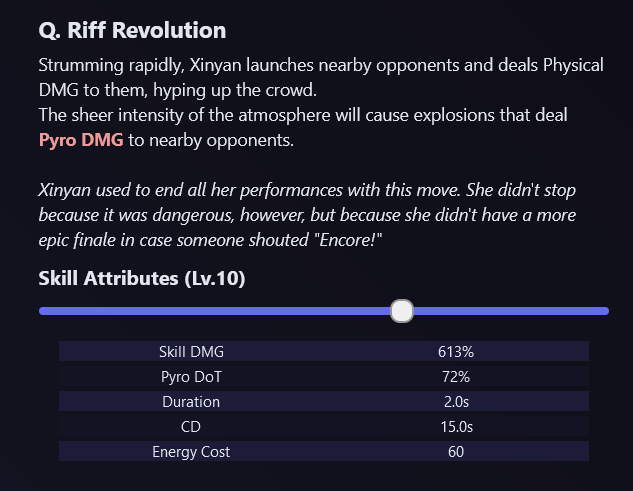
Task: Click the Q. Riff Revolution heading
Action: pyautogui.click(x=132, y=31)
